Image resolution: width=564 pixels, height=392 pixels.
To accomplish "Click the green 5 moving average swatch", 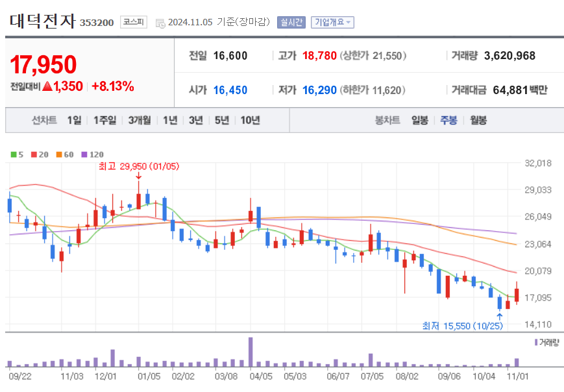I will (x=14, y=154).
